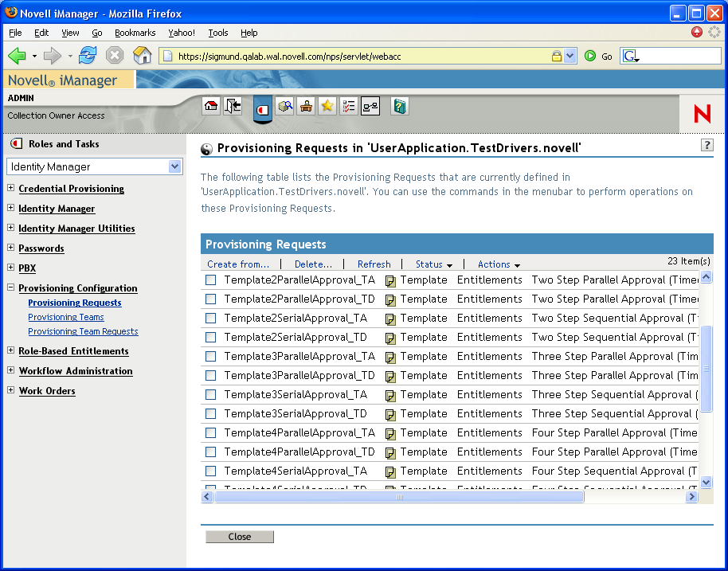Viewport: 728px width, 571px height.
Task: Check the Template2ParallelApproval_TA checkbox
Action: 211,280
